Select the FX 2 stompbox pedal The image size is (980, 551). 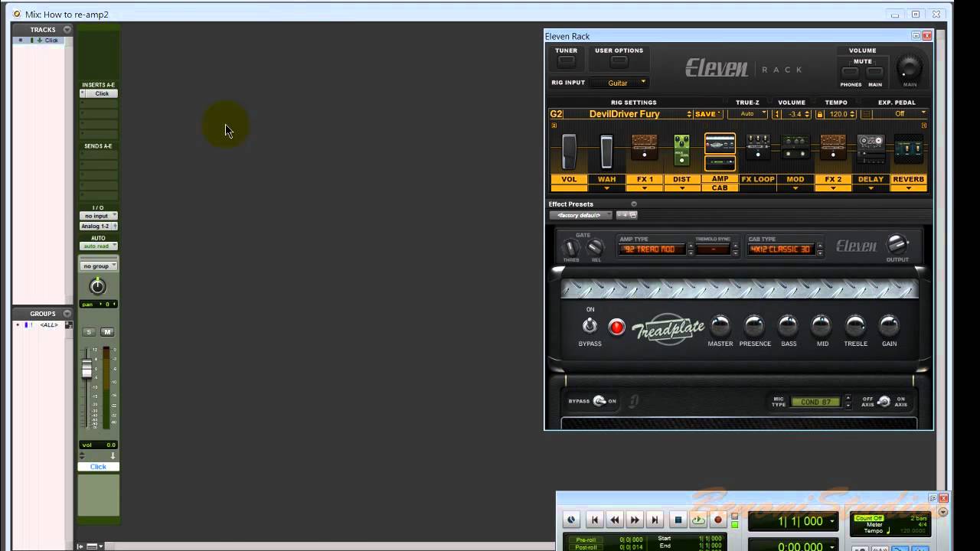833,147
